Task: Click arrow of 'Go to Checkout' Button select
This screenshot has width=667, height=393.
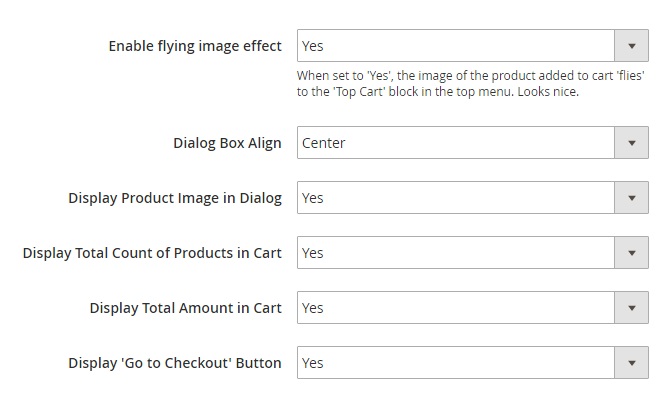Action: (x=631, y=363)
